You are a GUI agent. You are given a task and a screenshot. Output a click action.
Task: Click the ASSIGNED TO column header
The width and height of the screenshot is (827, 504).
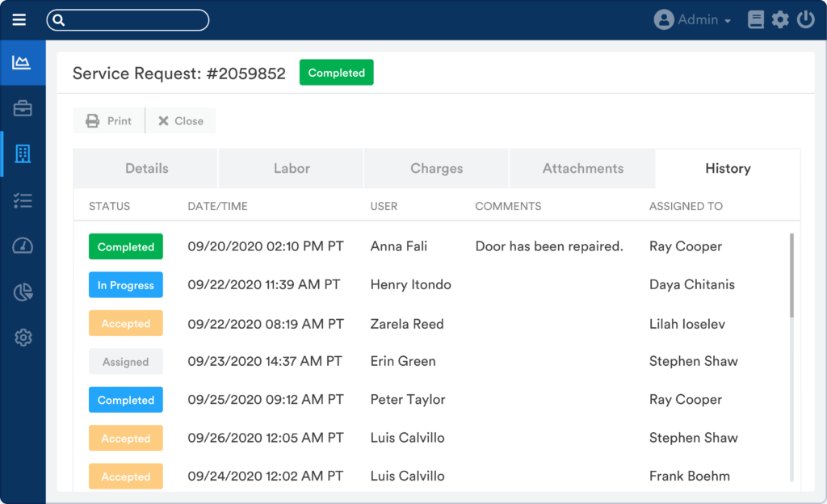(x=686, y=206)
